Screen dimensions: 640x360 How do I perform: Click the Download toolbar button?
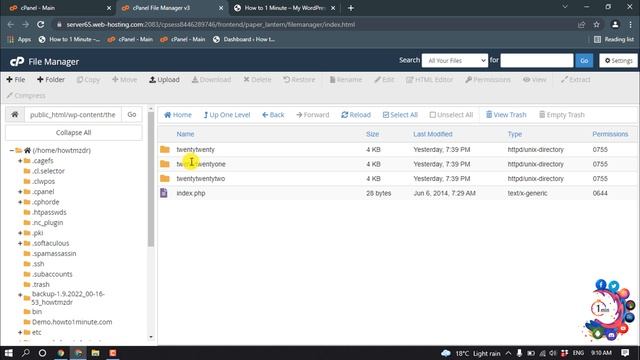point(211,80)
